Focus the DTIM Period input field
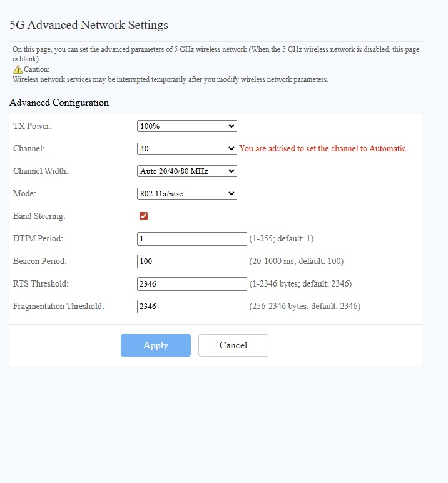The height and width of the screenshot is (483, 448). pos(191,239)
